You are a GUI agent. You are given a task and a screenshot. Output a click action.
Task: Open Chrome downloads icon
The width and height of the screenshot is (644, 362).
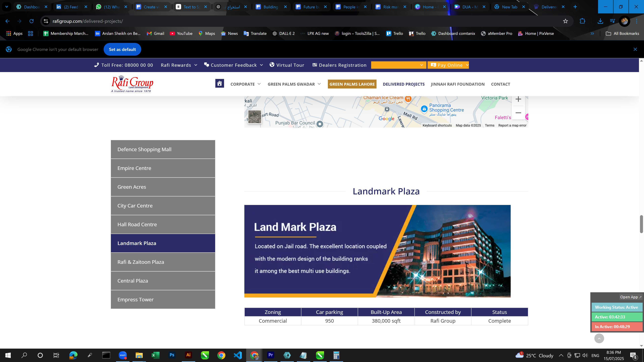tap(600, 21)
